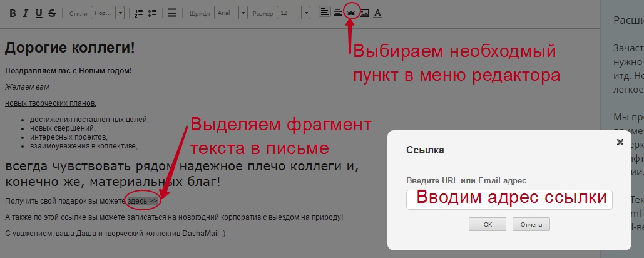Toggle bold formatting in the editor toolbar
644x258 pixels.
point(13,13)
